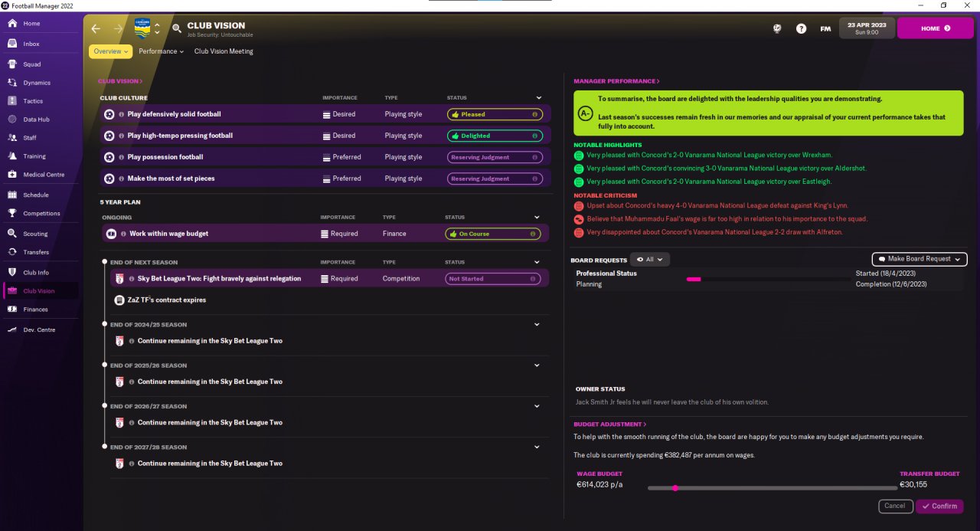Open Competitions section
The width and height of the screenshot is (980, 531).
pos(41,214)
